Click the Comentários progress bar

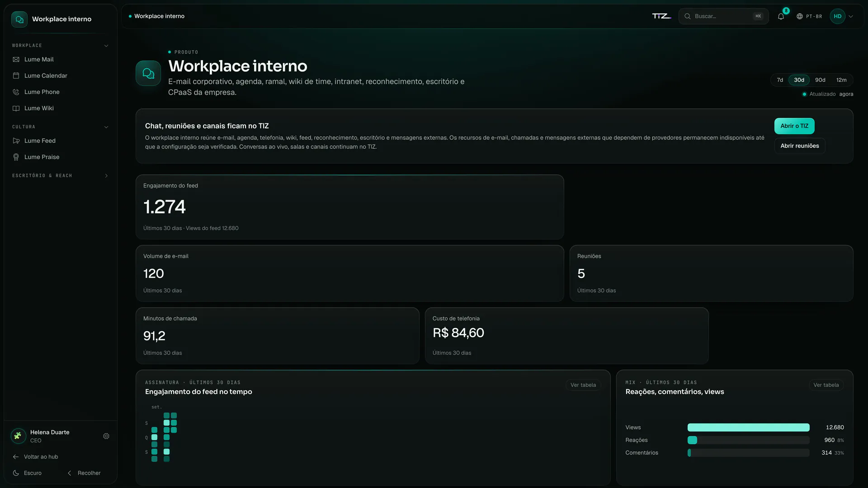tap(748, 453)
